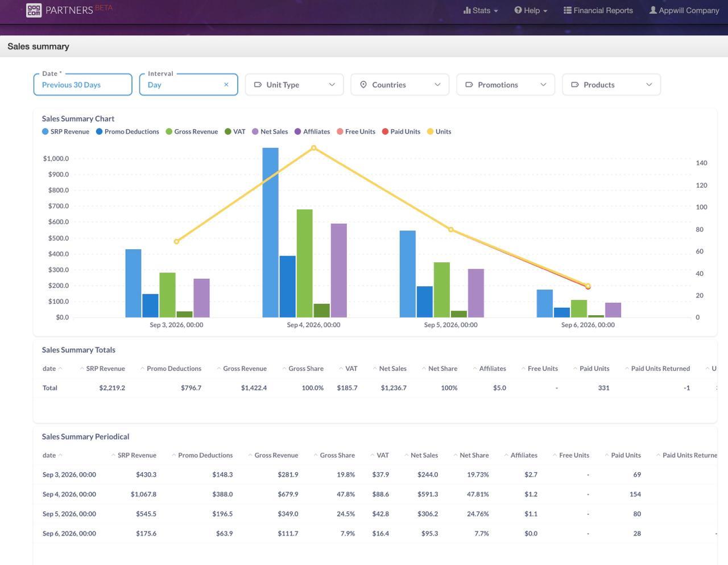Screen dimensions: 728x565
Task: Open the Products dropdown chevron
Action: click(x=649, y=85)
